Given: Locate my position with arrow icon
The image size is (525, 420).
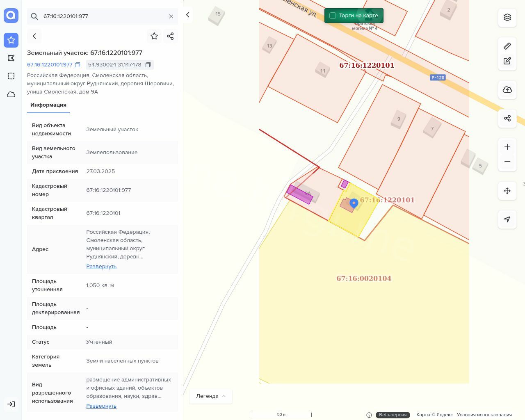Looking at the screenshot, I should click(x=507, y=219).
